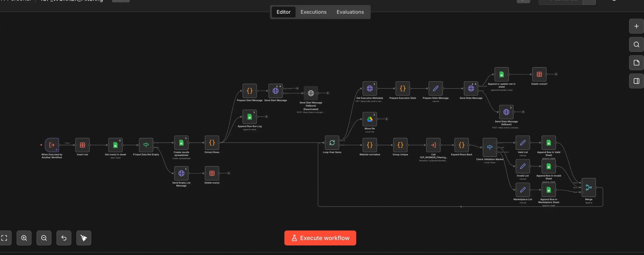Open the canvas search icon
Screen dimensions: 644x255
click(x=636, y=45)
